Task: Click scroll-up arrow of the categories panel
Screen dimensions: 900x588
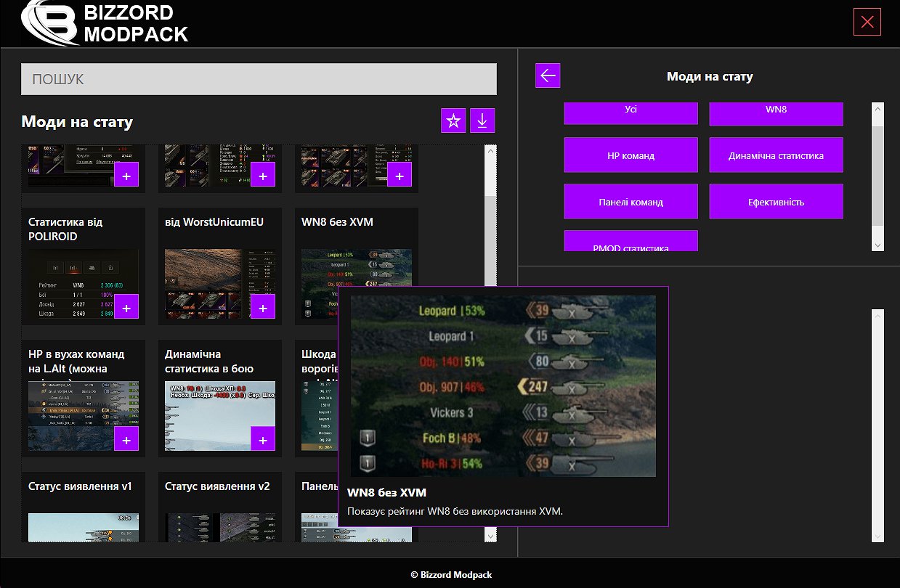Action: coord(878,110)
